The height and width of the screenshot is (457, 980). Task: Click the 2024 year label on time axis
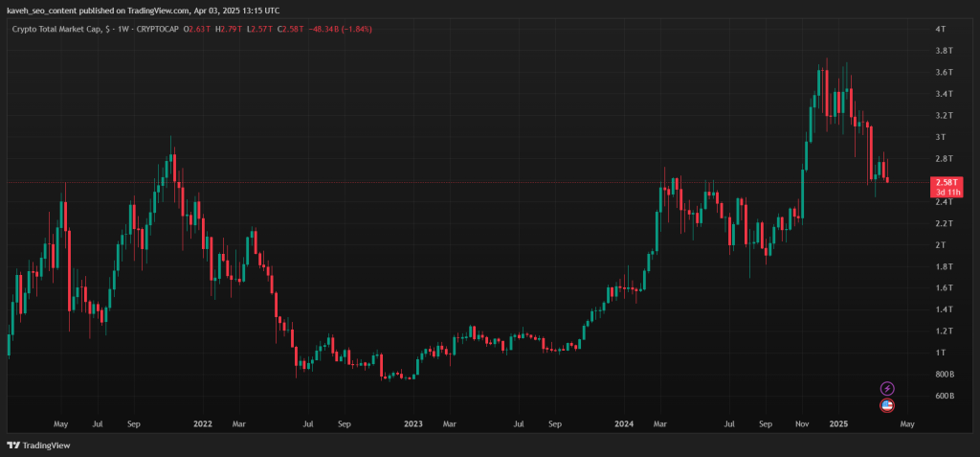pos(623,423)
